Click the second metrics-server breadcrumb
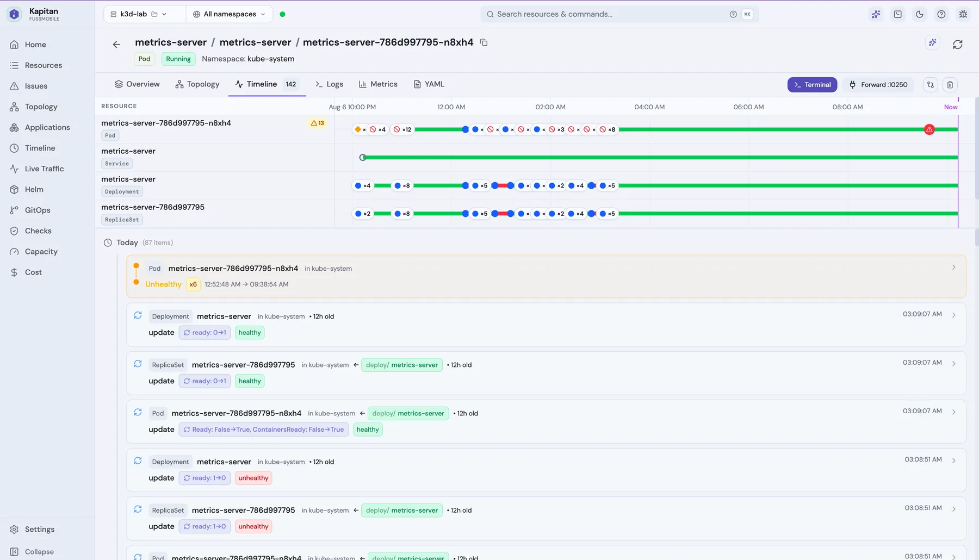The width and height of the screenshot is (979, 560). tap(255, 42)
